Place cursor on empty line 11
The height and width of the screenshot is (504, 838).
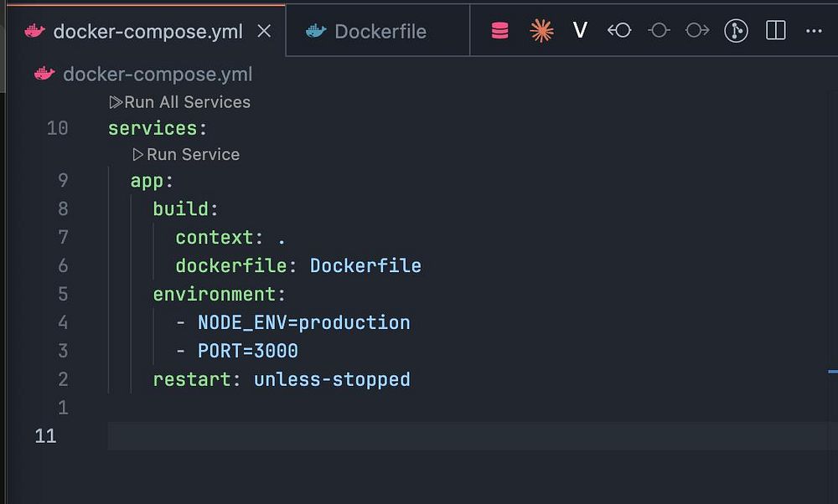pos(419,436)
